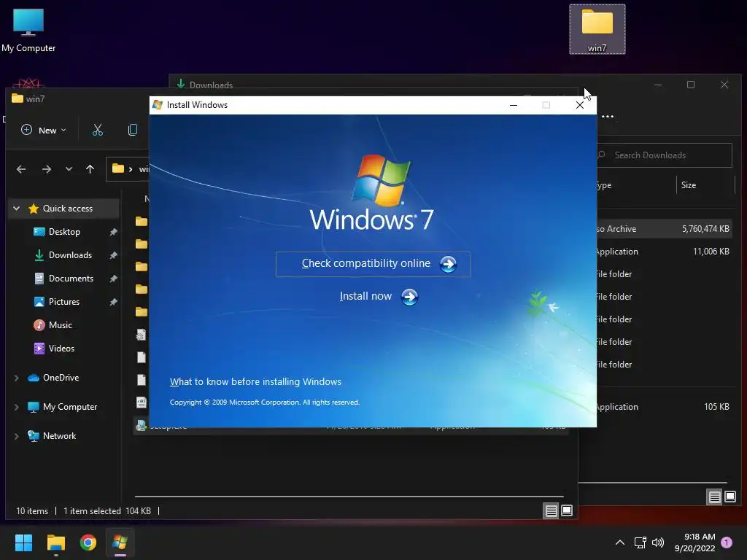This screenshot has height=560, width=747.
Task: Click the Cut scissors icon in win7 toolbar
Action: (x=98, y=130)
